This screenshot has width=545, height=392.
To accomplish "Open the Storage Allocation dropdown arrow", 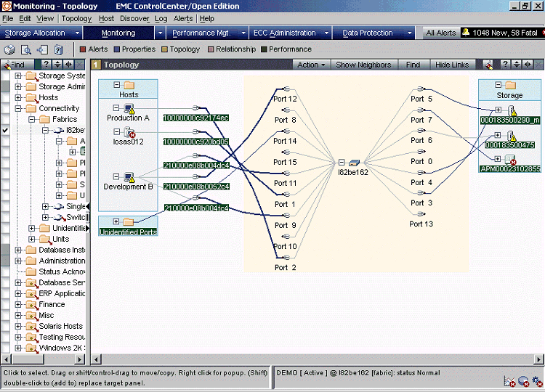I will pyautogui.click(x=77, y=33).
